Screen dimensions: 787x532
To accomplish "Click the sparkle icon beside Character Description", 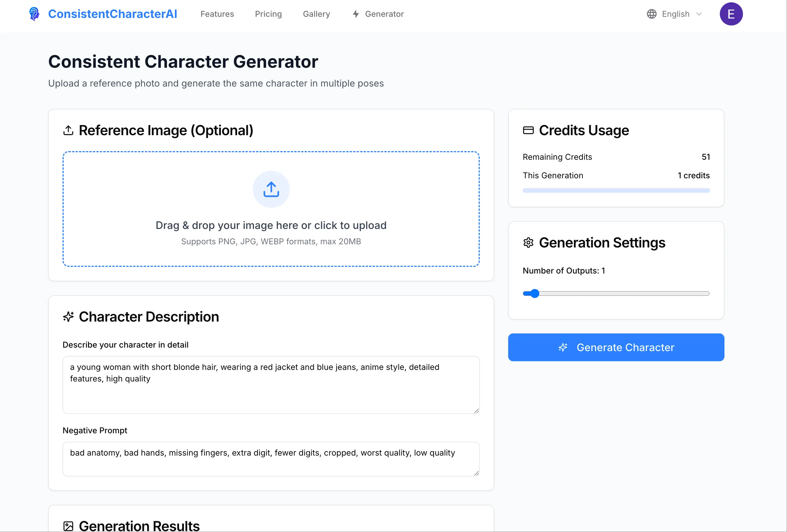I will [x=68, y=317].
